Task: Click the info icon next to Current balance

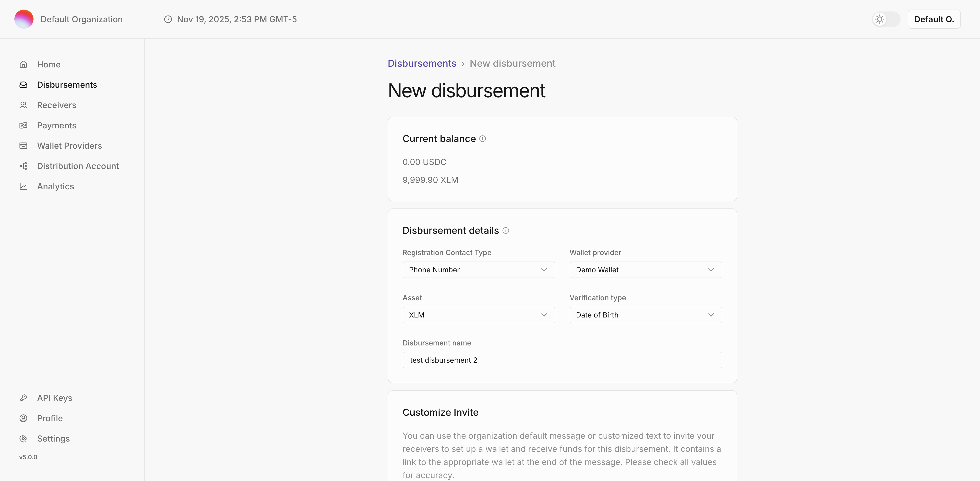Action: [482, 138]
